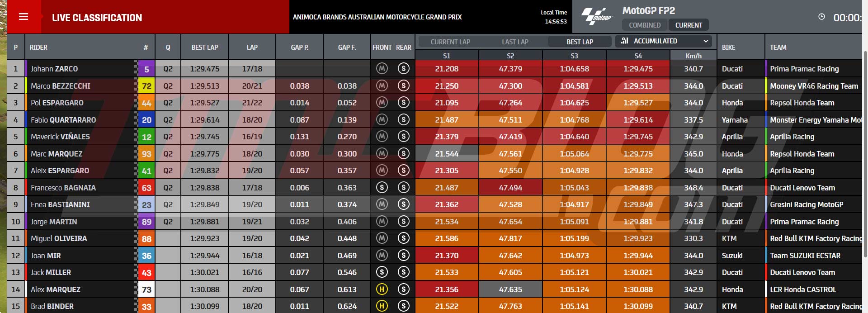Click the TEAM column header

click(778, 47)
